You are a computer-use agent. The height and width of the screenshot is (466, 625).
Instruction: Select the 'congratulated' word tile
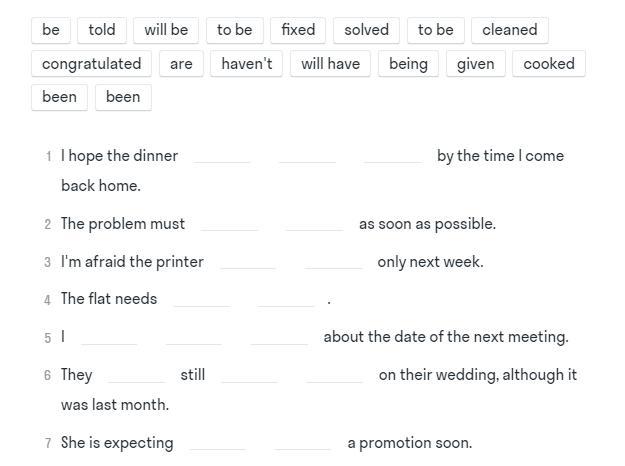point(92,63)
